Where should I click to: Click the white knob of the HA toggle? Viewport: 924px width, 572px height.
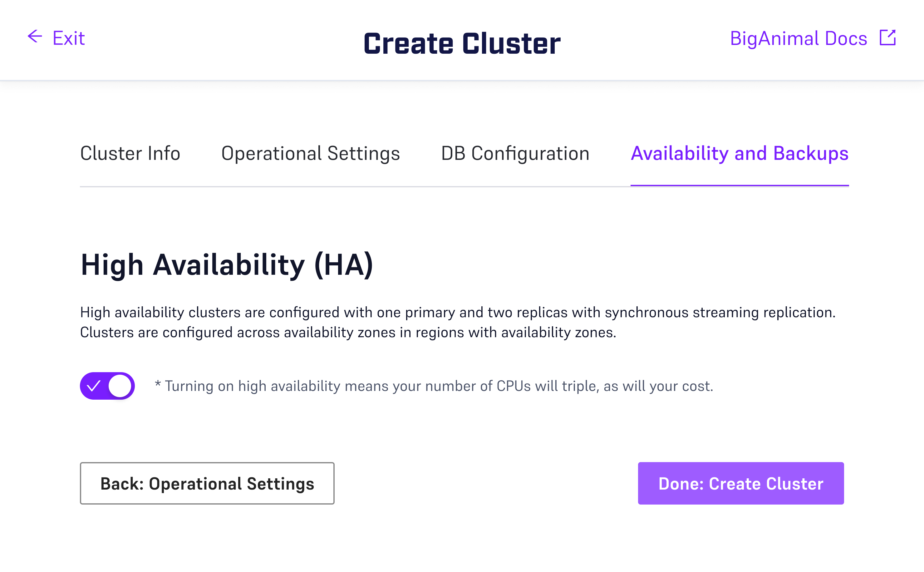point(120,386)
